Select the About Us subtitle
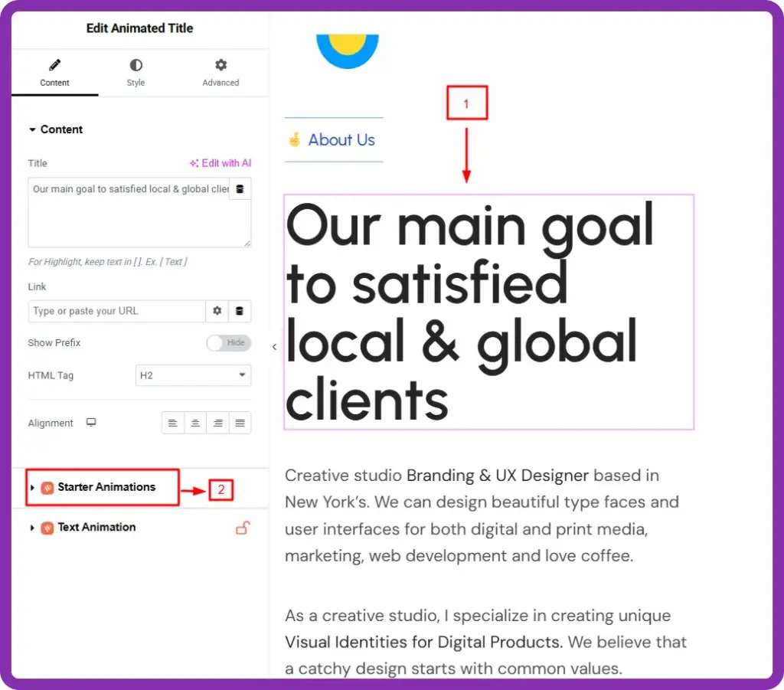The image size is (784, 690). coord(341,139)
